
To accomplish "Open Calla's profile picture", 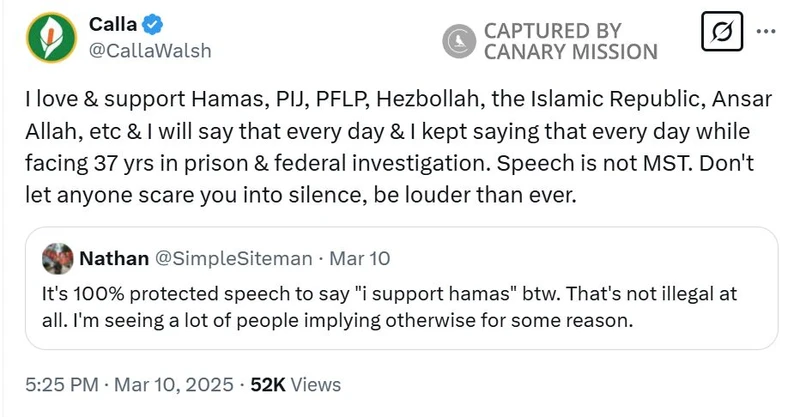I will tap(47, 39).
